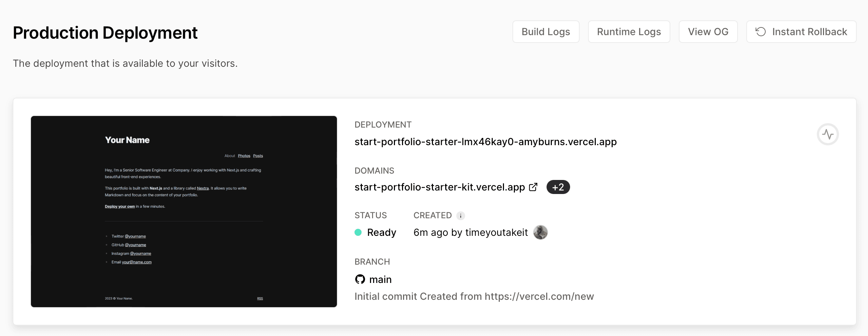Click the external link icon next to domain
The width and height of the screenshot is (868, 336).
tap(533, 187)
